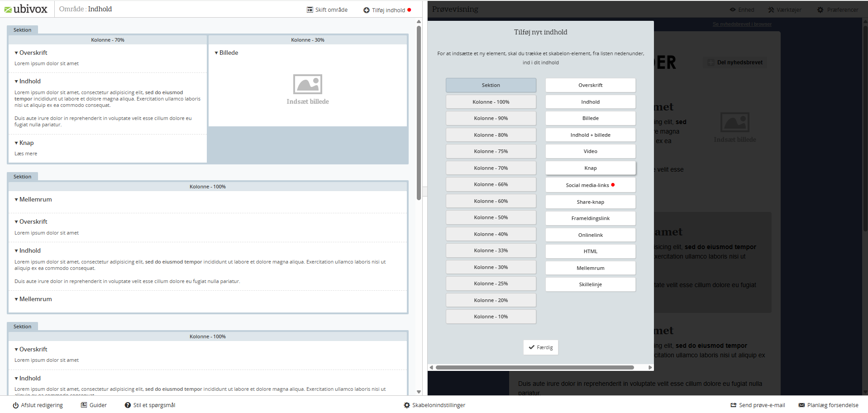Click the Send prøve-e-mail icon

pyautogui.click(x=733, y=405)
